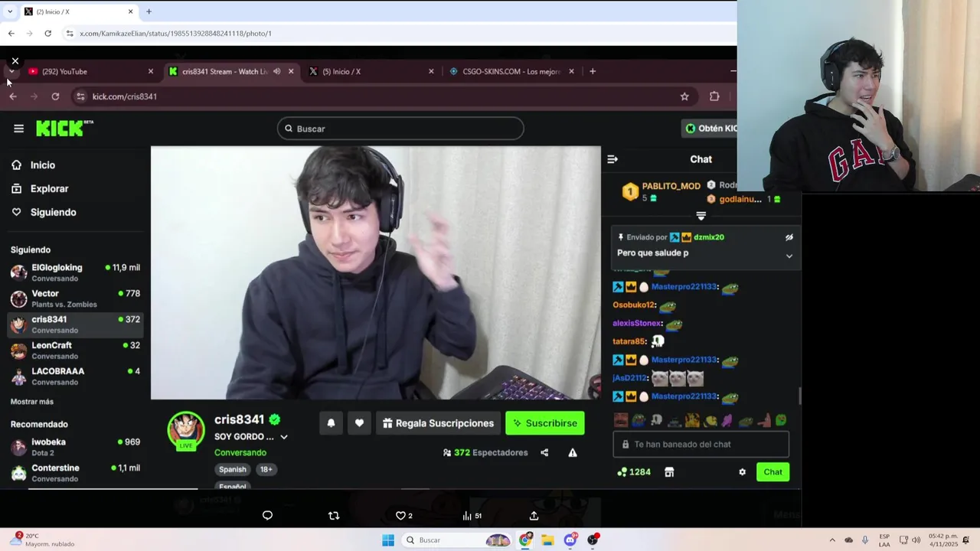This screenshot has width=980, height=551.
Task: Click the tweet reply icon
Action: (267, 516)
